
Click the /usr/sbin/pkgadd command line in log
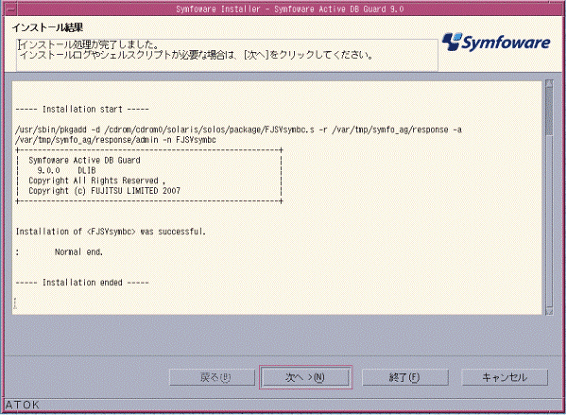(x=239, y=135)
